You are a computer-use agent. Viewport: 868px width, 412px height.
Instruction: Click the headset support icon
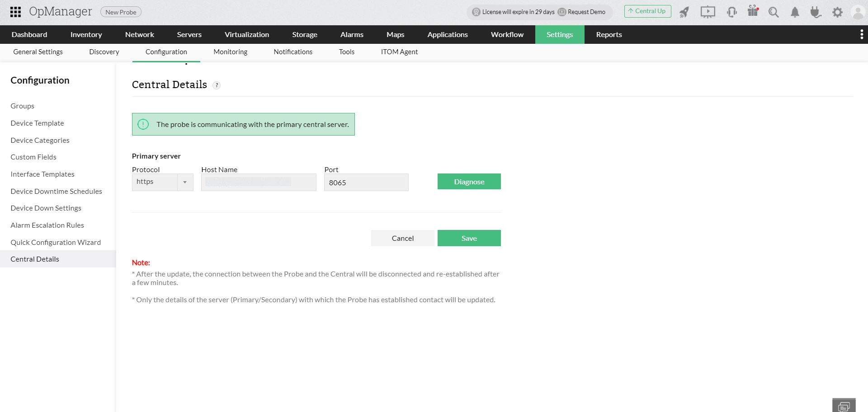click(732, 12)
